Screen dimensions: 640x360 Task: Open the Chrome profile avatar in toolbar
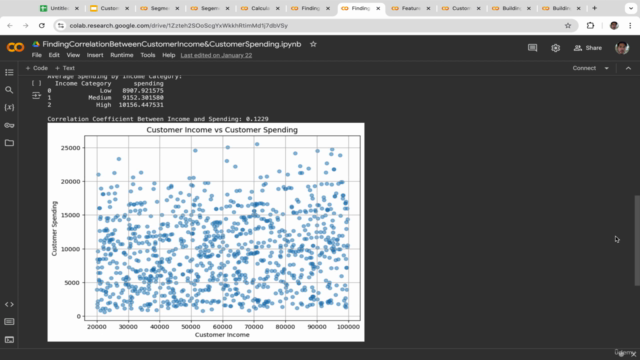[614, 25]
